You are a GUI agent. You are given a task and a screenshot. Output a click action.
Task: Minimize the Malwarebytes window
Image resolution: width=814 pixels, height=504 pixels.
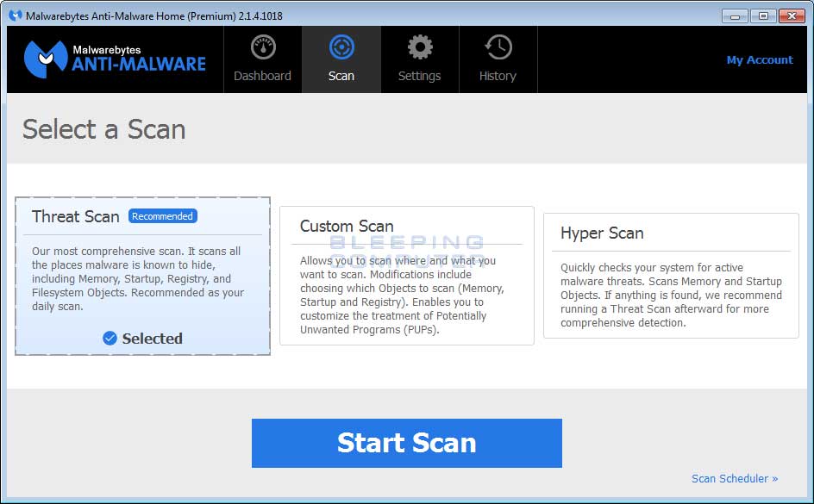tap(735, 16)
